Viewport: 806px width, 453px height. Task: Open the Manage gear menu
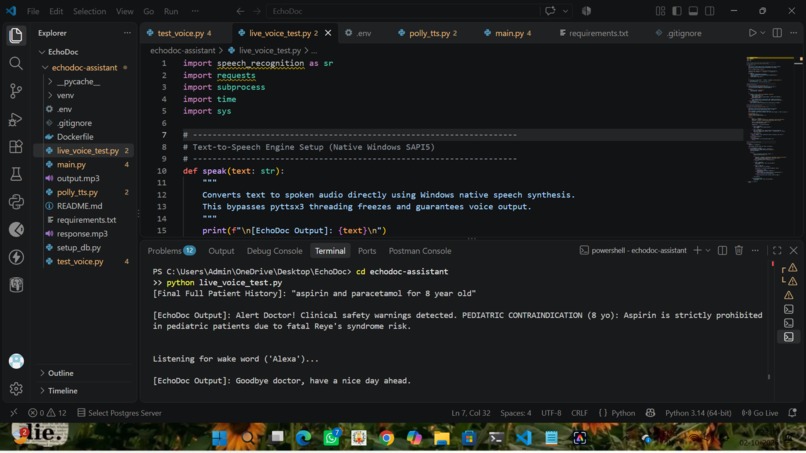(x=16, y=389)
